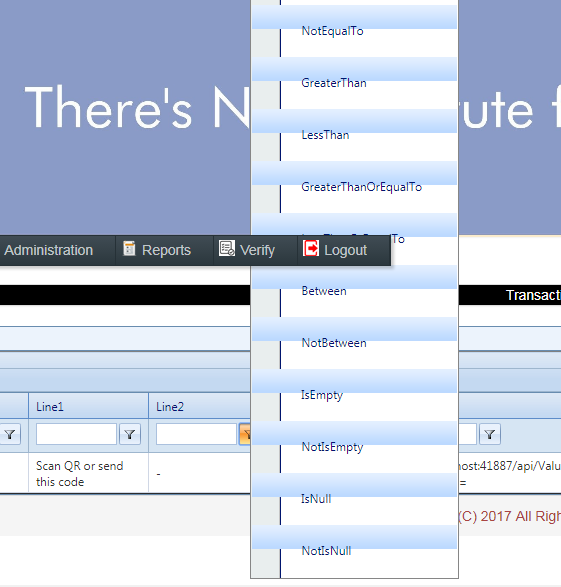561x587 pixels.
Task: Click the funnel icon right of the menu
Action: click(490, 434)
